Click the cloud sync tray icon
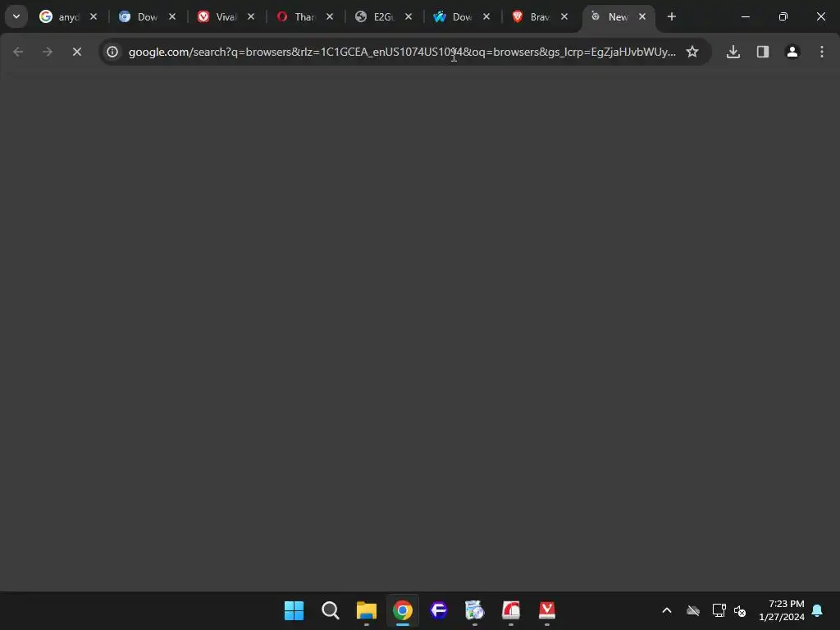This screenshot has height=630, width=840. pyautogui.click(x=693, y=610)
